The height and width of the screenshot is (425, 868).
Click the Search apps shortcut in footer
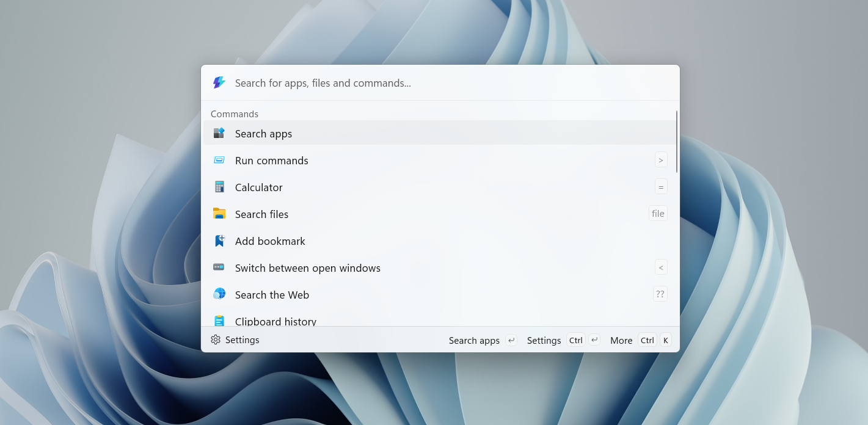[474, 340]
